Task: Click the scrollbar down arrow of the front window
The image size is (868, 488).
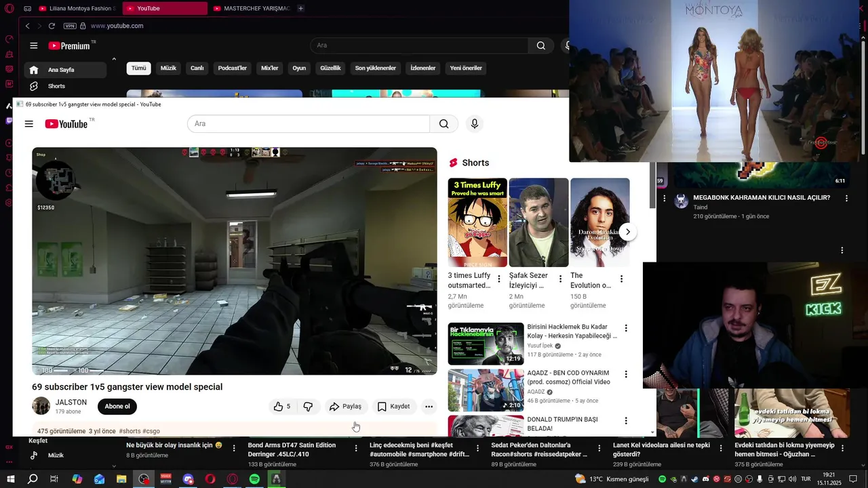Action: click(652, 432)
